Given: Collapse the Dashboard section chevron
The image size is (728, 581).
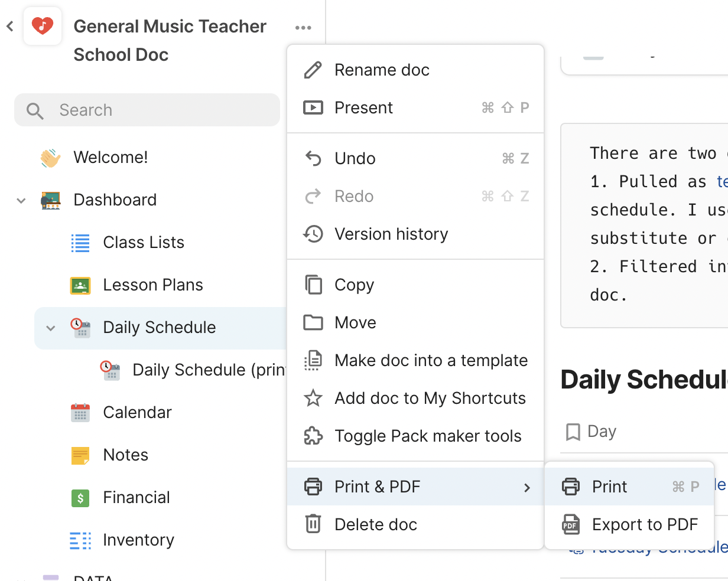Looking at the screenshot, I should coord(21,200).
